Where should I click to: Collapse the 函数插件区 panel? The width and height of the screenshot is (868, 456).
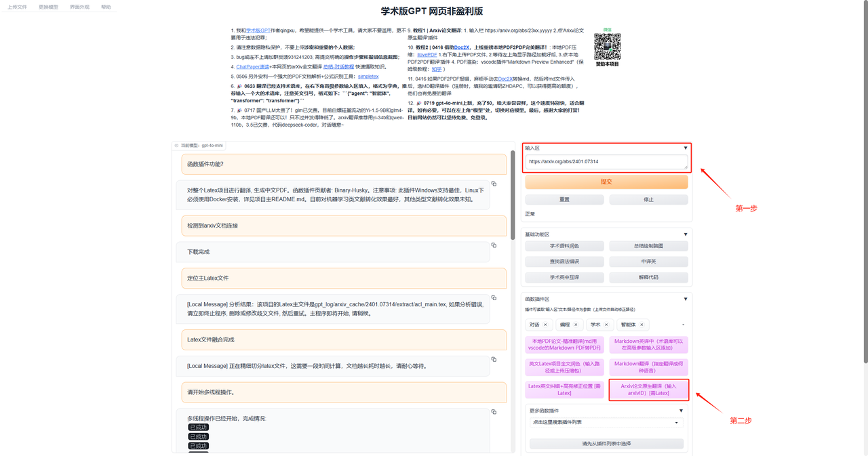click(685, 299)
